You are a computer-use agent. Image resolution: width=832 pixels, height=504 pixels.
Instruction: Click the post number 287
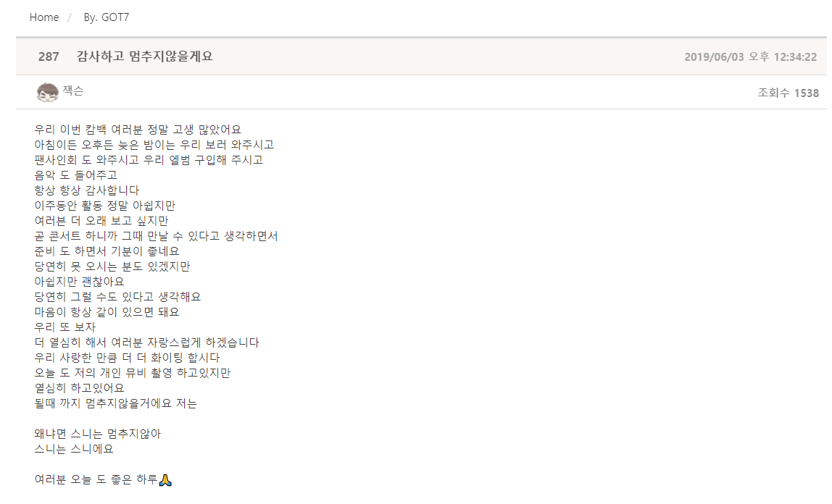tap(49, 56)
